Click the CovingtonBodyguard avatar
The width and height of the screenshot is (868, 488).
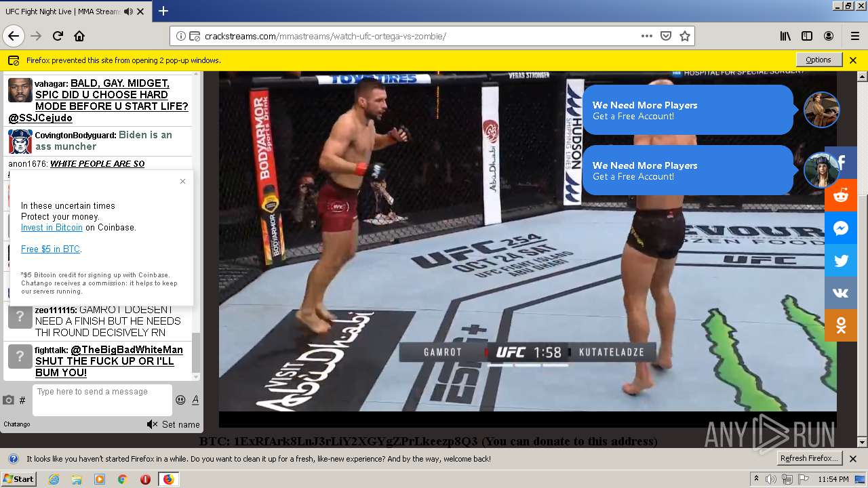click(20, 142)
